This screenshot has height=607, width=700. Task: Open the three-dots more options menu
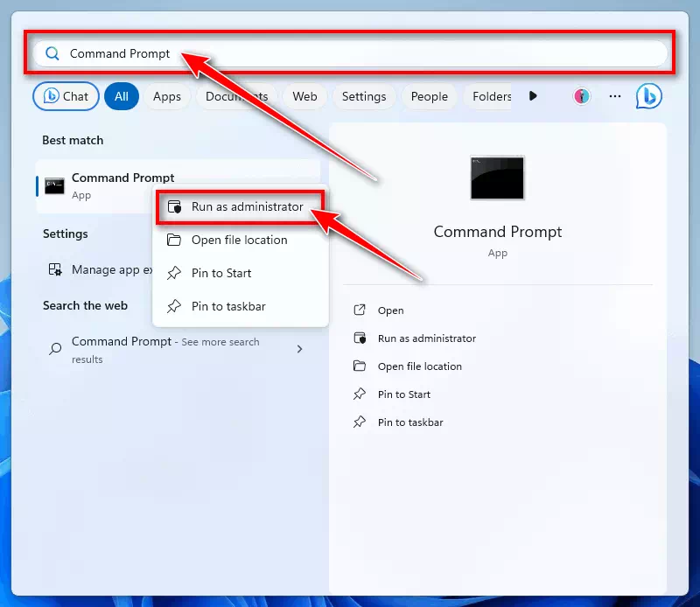615,96
